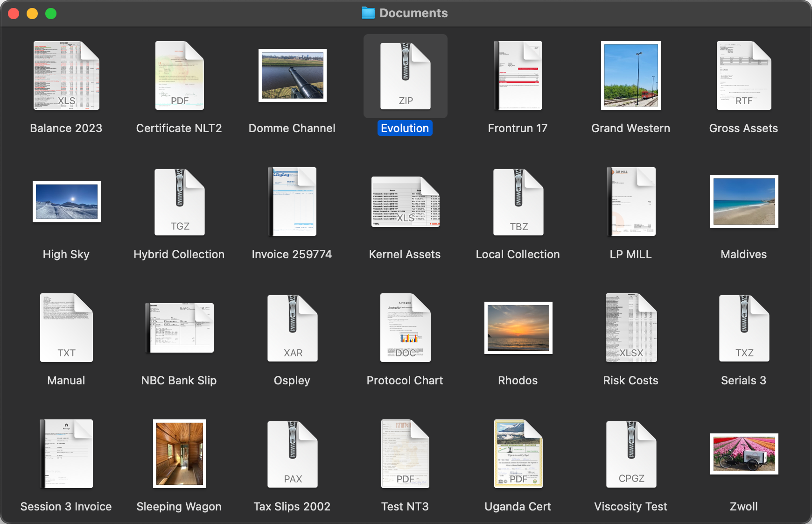Open the Manual TXT file
The image size is (812, 524).
(66, 327)
